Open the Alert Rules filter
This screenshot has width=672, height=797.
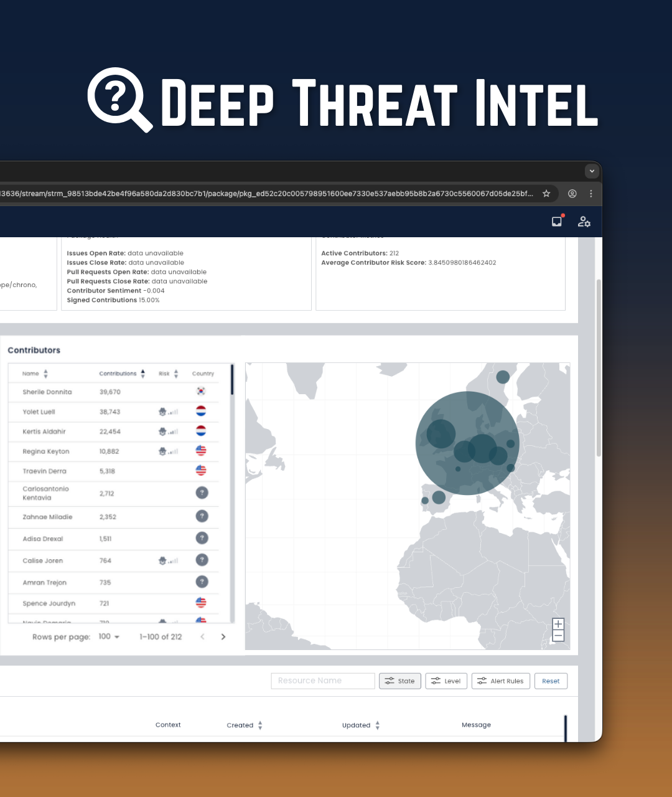click(501, 681)
